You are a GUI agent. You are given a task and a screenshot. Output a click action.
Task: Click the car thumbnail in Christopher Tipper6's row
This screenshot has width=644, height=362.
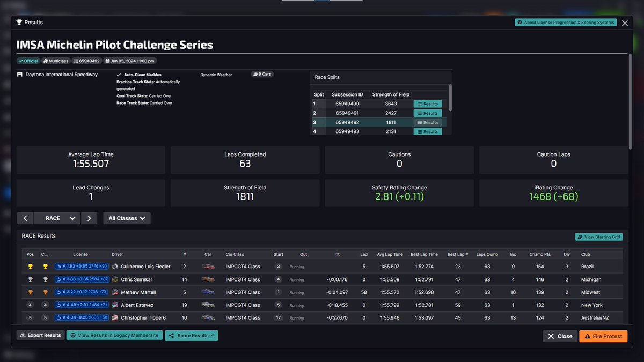208,317
